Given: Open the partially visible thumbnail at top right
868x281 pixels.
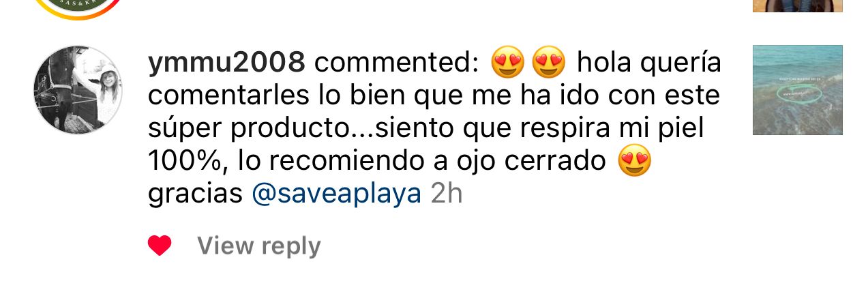Looking at the screenshot, I should [x=798, y=6].
